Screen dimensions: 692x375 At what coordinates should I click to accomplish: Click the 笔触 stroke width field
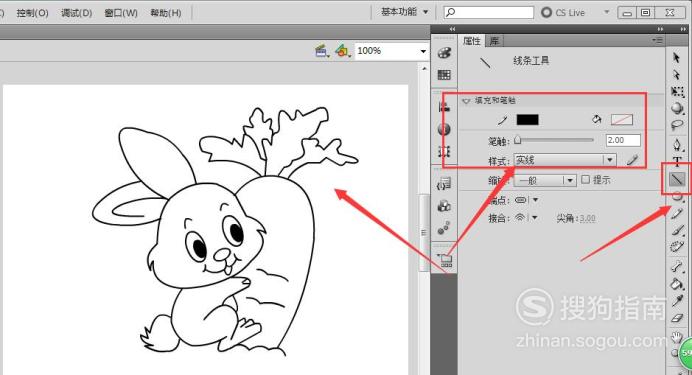pos(623,140)
